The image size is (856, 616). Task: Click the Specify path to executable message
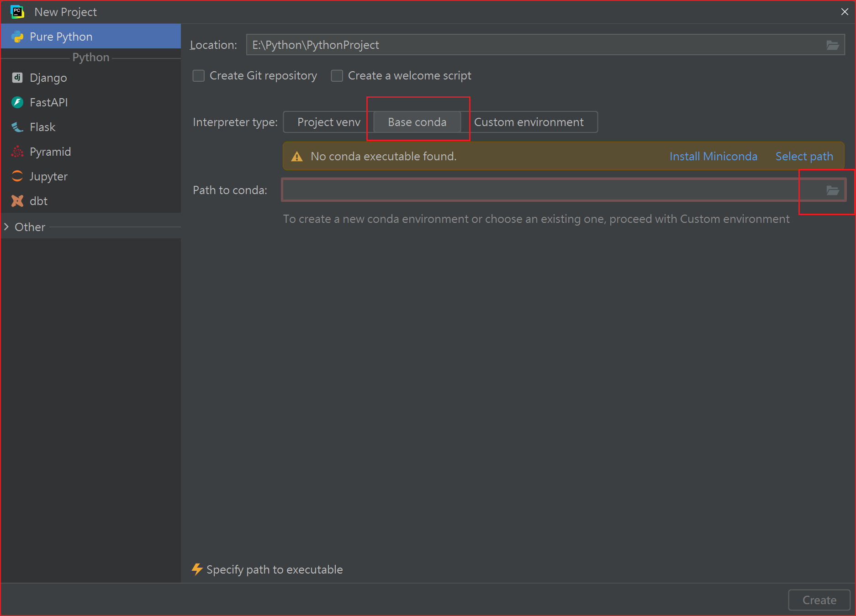point(275,570)
